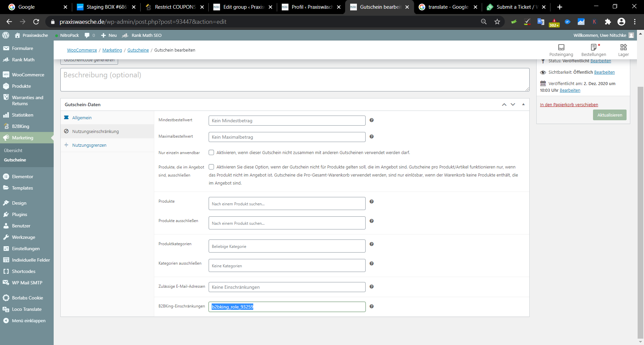Click the Aktualisieren button
Screen dimensions: 644x345
click(609, 115)
